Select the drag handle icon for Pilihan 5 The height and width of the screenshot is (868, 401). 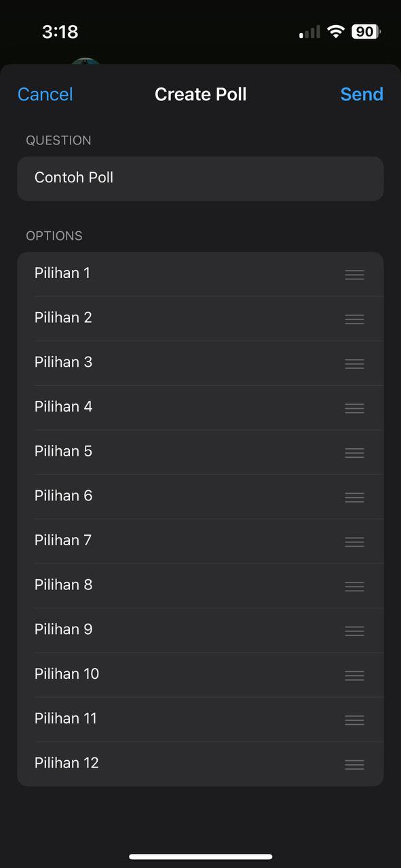(354, 453)
